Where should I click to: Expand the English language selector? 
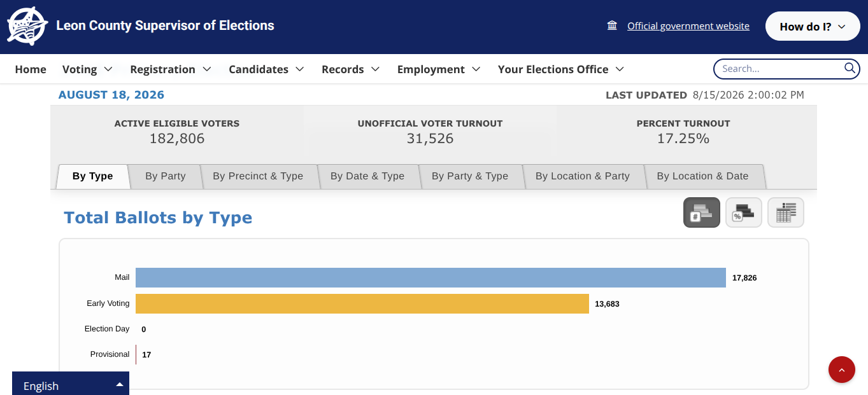coord(71,385)
